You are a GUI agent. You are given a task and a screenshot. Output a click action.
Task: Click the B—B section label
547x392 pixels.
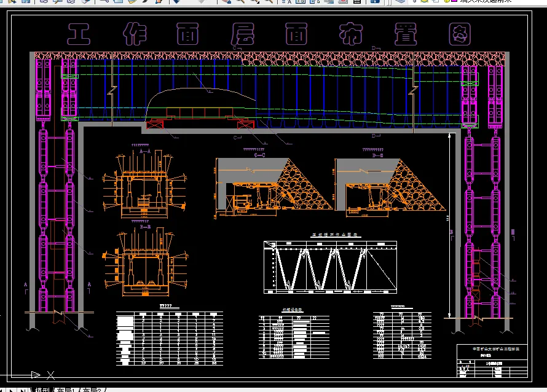[145, 227]
